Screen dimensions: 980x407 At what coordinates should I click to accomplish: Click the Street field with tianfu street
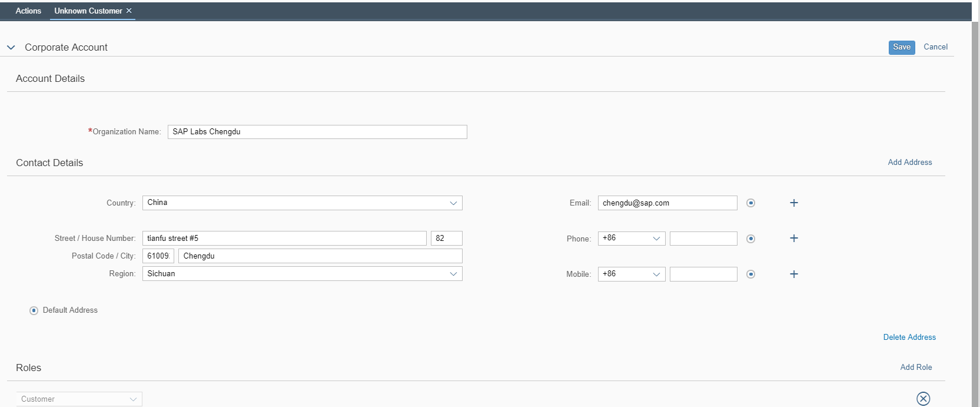tap(284, 238)
